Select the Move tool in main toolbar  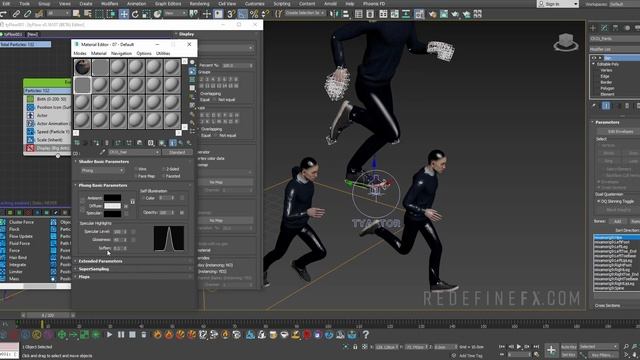click(x=124, y=14)
